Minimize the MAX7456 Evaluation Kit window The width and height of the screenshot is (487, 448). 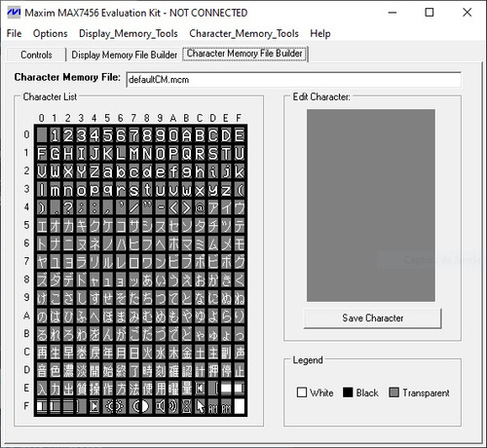pos(393,13)
